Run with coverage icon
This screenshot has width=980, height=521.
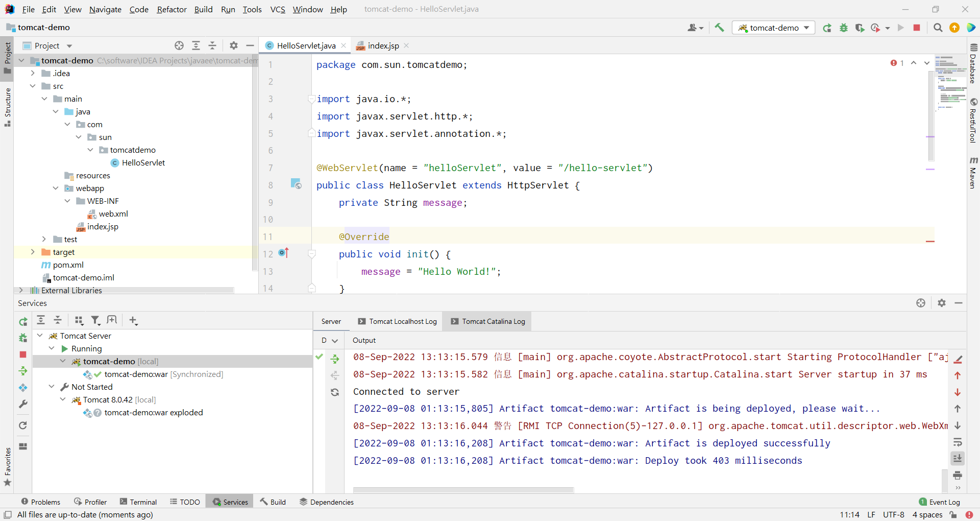(860, 28)
